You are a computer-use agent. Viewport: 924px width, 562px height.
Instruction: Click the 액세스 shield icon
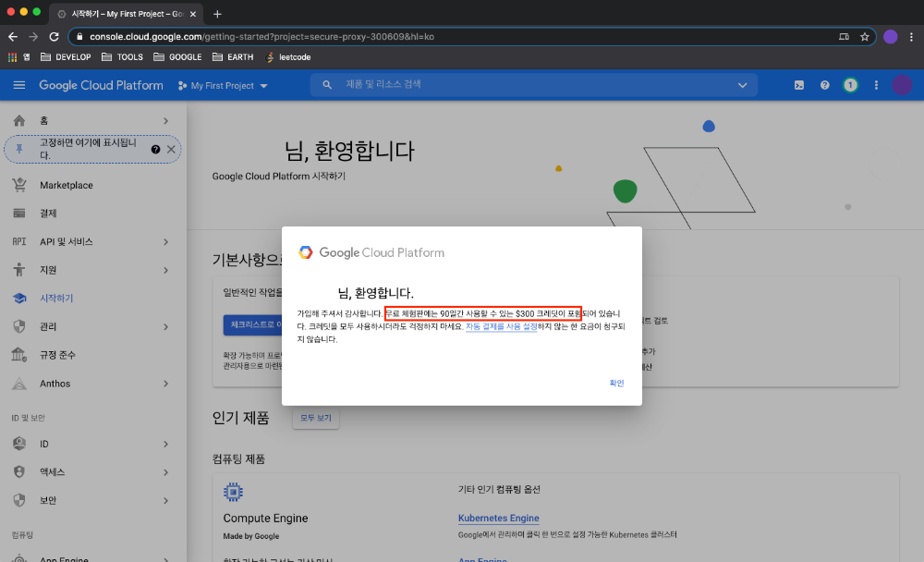point(19,471)
